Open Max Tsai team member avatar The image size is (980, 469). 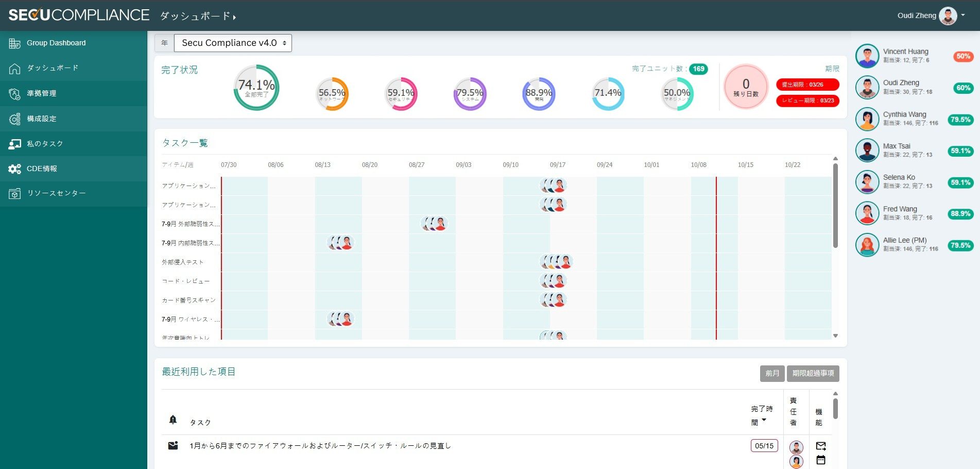pyautogui.click(x=867, y=150)
